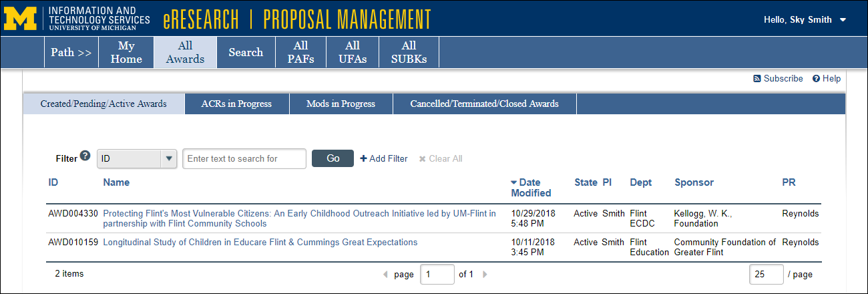Click the Filter help question mark icon
The width and height of the screenshot is (868, 294).
point(85,156)
